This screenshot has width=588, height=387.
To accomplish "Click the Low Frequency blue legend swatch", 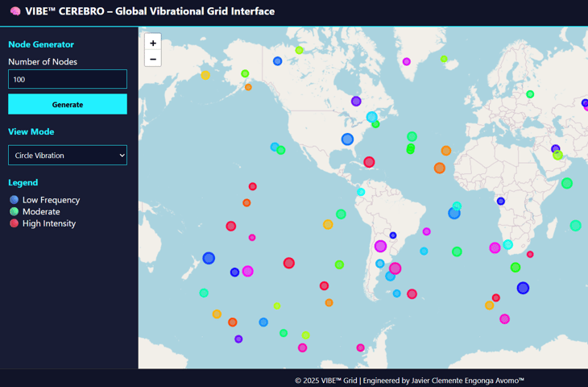I will click(x=14, y=200).
